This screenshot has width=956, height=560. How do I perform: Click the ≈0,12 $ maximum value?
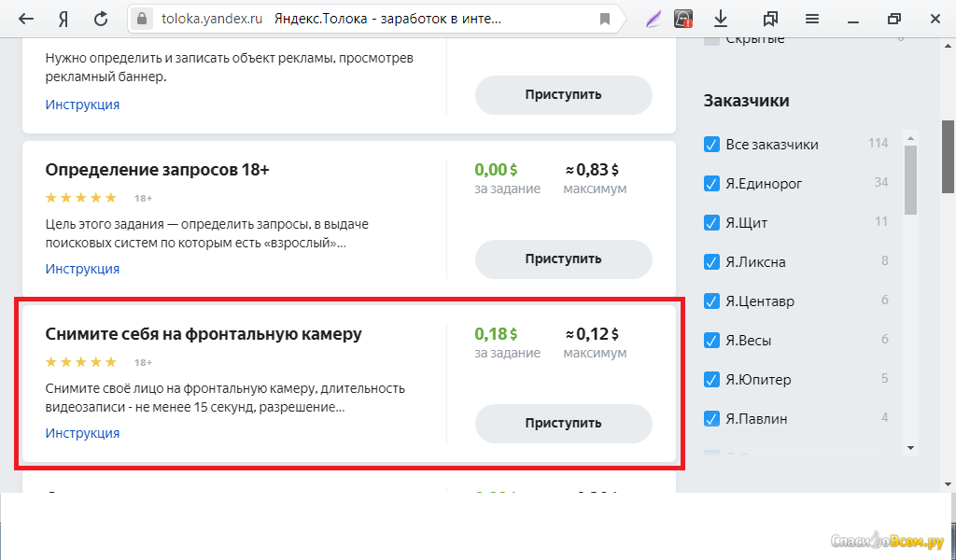[x=592, y=334]
